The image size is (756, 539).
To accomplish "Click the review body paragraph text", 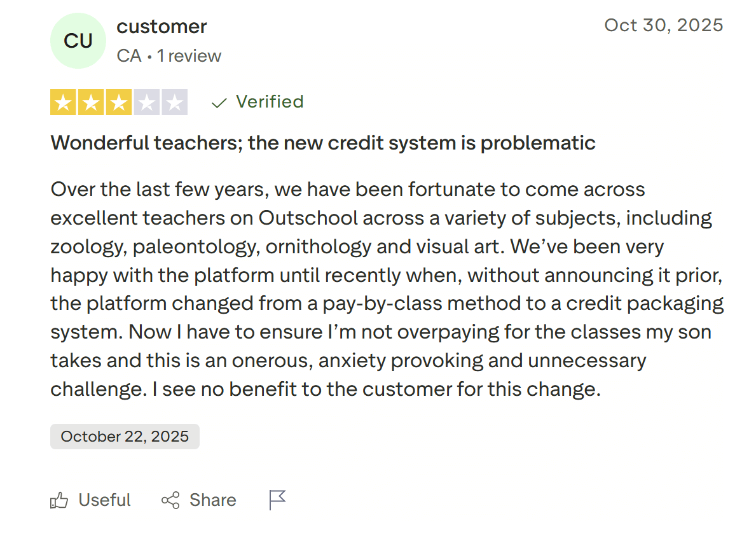I will point(387,289).
